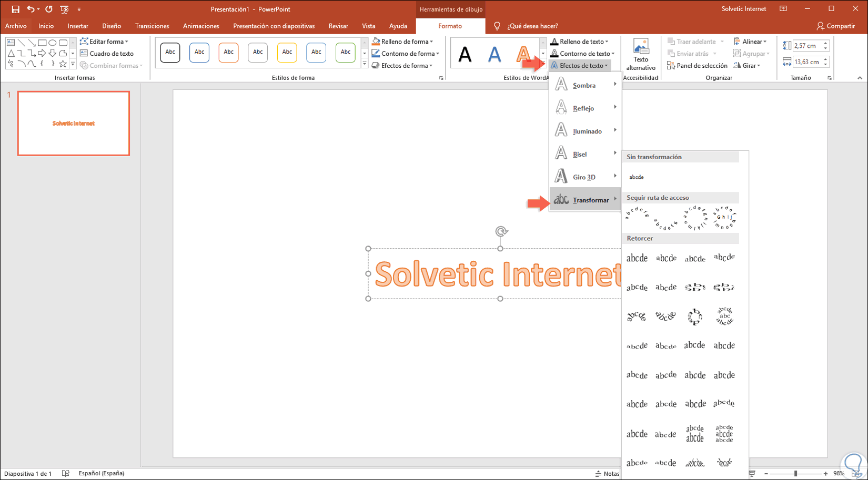
Task: Open the Giro 3D text effect submenu
Action: point(585,177)
